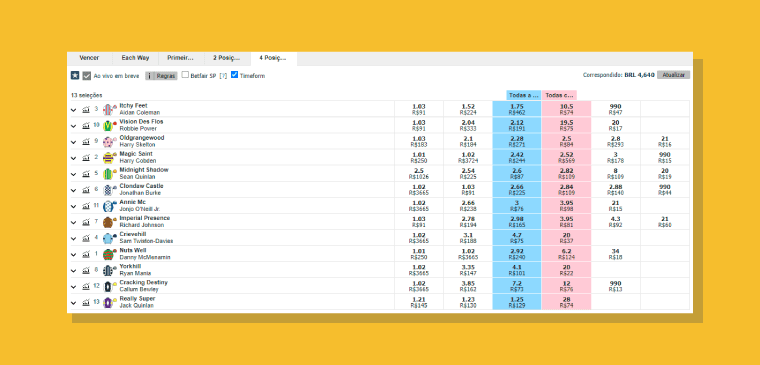Open the Regras rules button
The width and height of the screenshot is (760, 365).
[162, 76]
